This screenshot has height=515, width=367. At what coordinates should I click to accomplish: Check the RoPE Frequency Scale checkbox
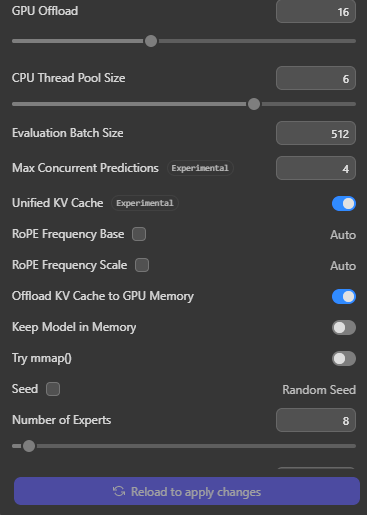142,265
